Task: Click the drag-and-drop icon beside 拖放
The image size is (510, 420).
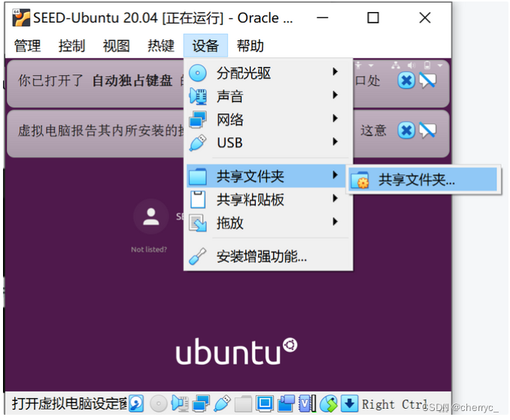Action: 198,223
